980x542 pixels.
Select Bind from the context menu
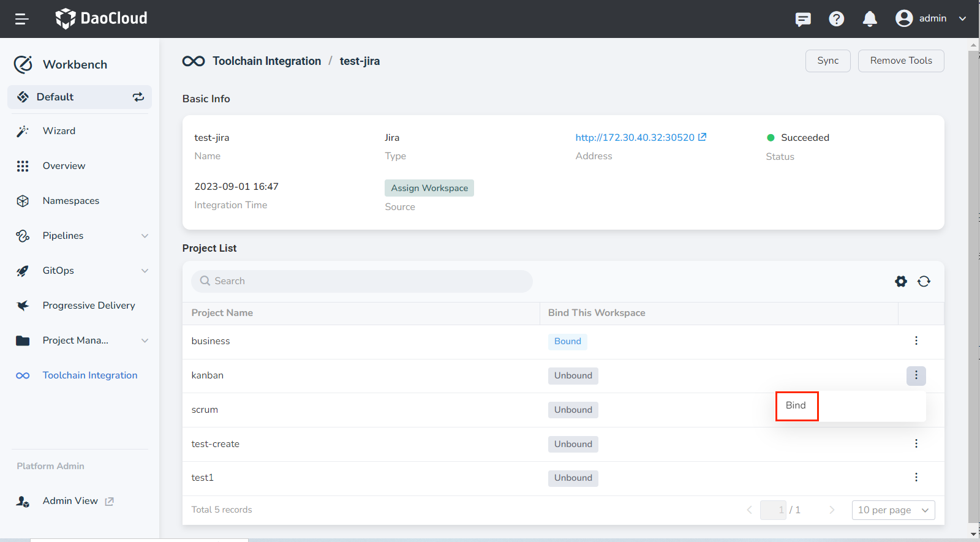tap(796, 405)
